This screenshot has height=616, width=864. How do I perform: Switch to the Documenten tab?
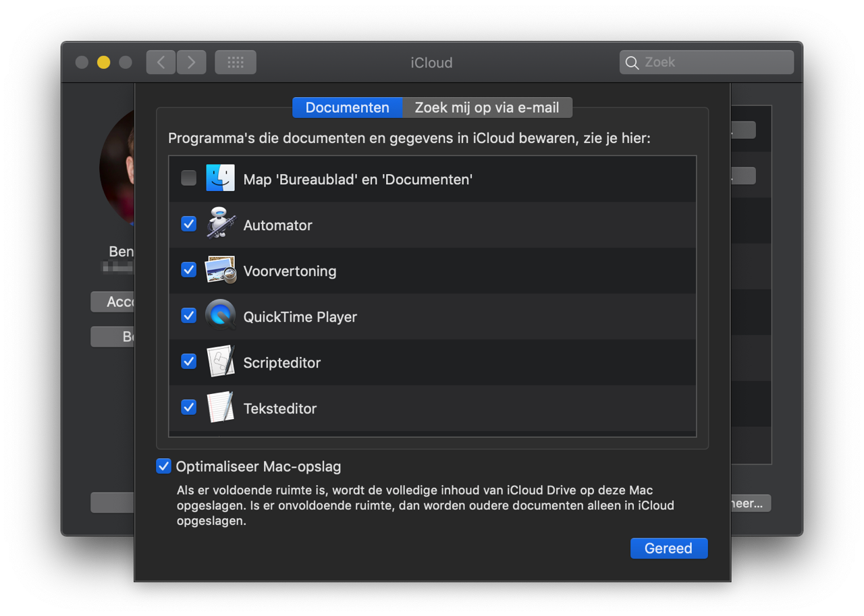(348, 108)
